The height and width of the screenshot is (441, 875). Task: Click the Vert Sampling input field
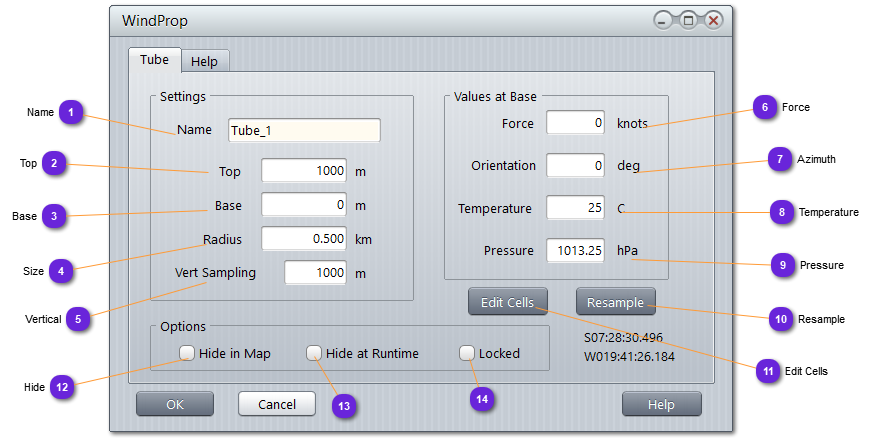click(315, 273)
